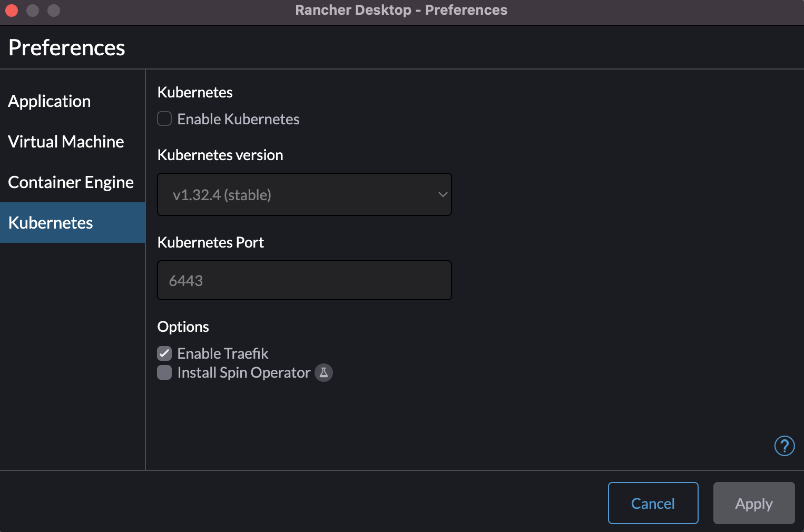The width and height of the screenshot is (804, 532).
Task: Uncheck the Enable Traefik checkbox
Action: point(164,353)
